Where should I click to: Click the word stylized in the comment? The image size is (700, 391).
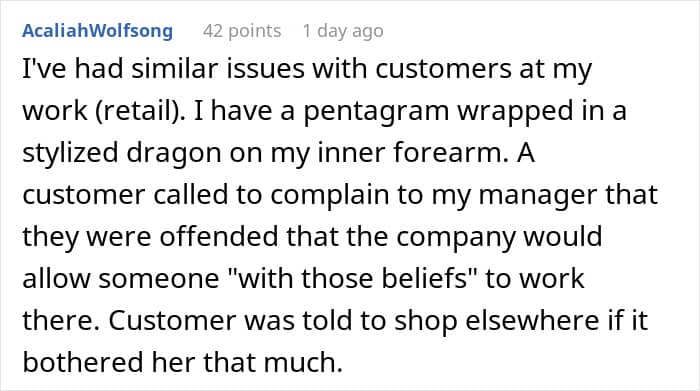(x=70, y=153)
